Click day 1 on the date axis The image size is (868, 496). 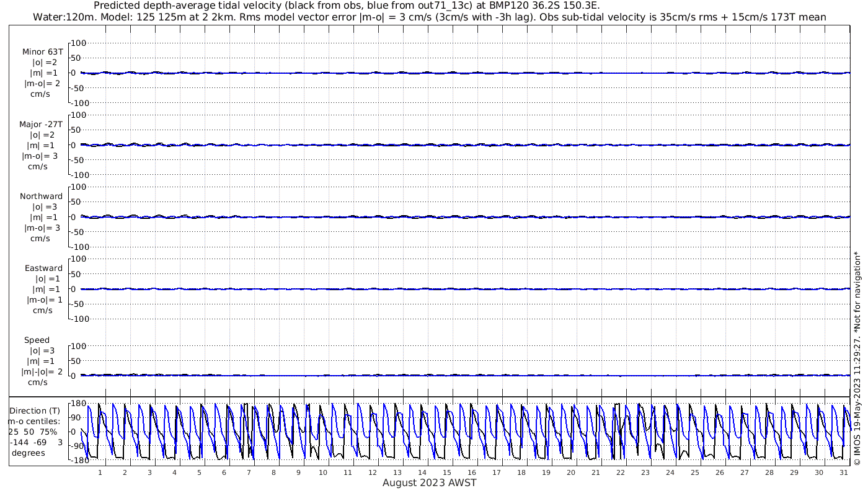[x=100, y=472]
